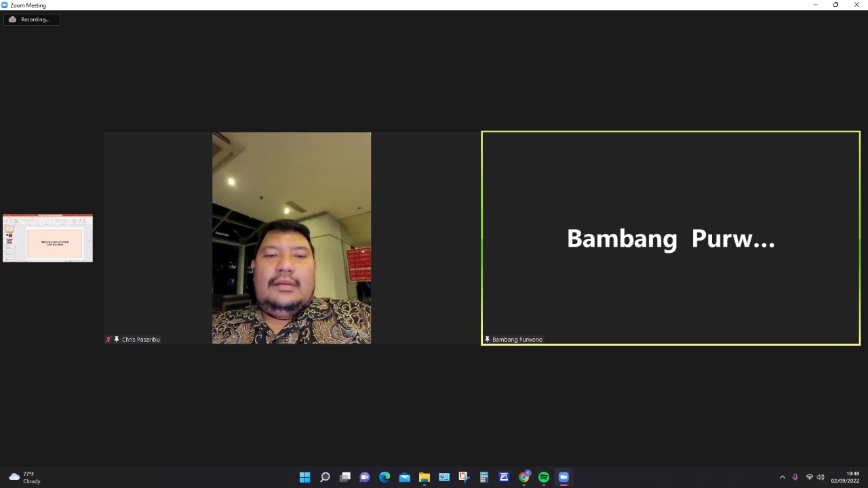
Task: Click the Zoom icon in the taskbar
Action: pos(564,477)
